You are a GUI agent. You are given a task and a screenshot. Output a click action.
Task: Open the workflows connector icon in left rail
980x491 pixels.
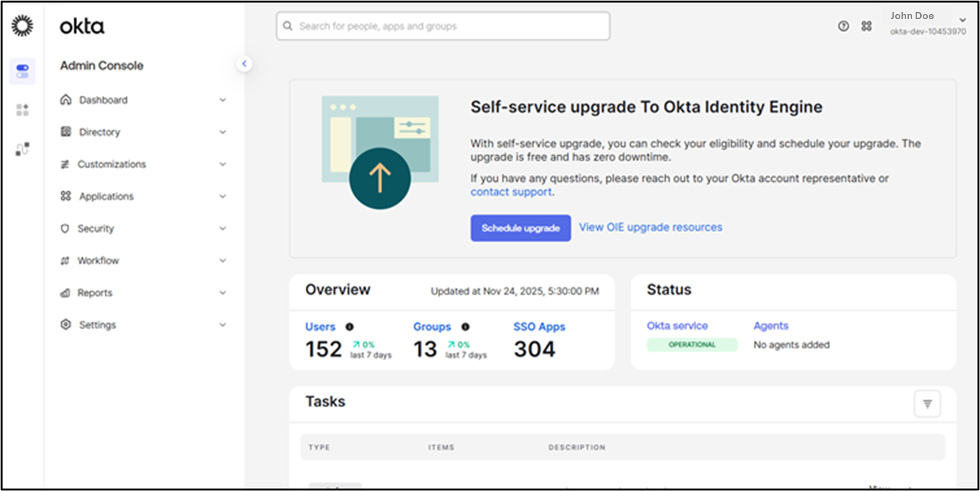click(x=23, y=149)
